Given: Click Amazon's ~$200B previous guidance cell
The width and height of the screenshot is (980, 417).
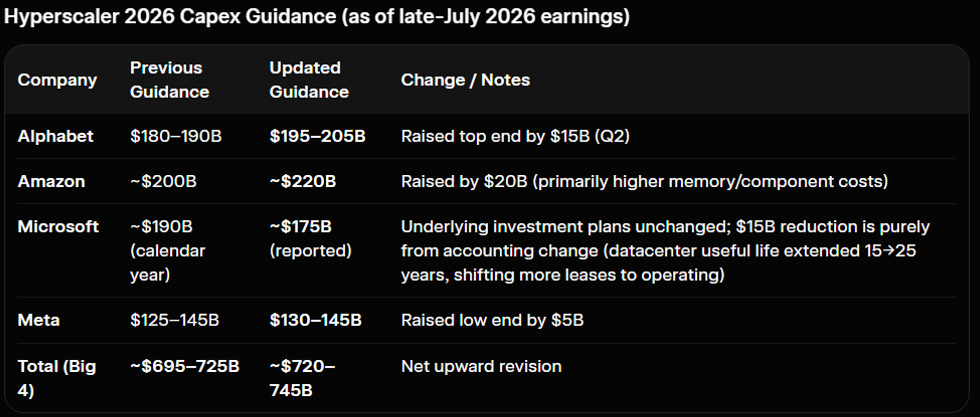Looking at the screenshot, I should click(x=163, y=181).
